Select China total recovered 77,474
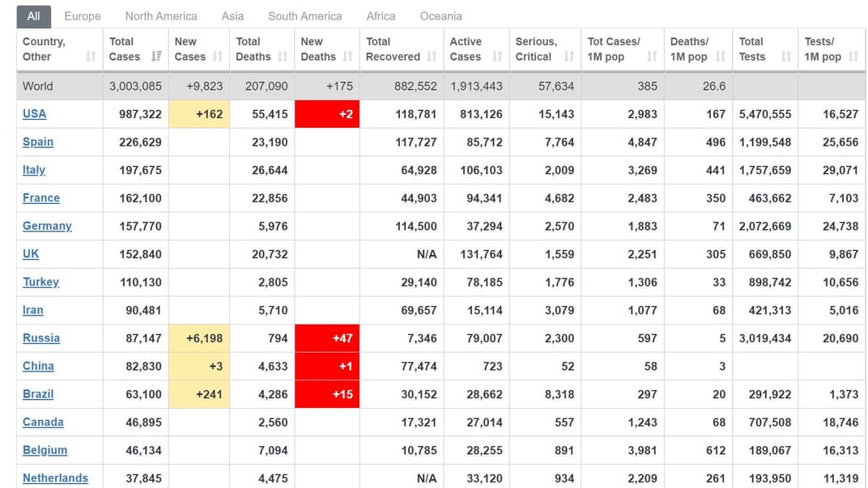The width and height of the screenshot is (868, 488). (419, 367)
